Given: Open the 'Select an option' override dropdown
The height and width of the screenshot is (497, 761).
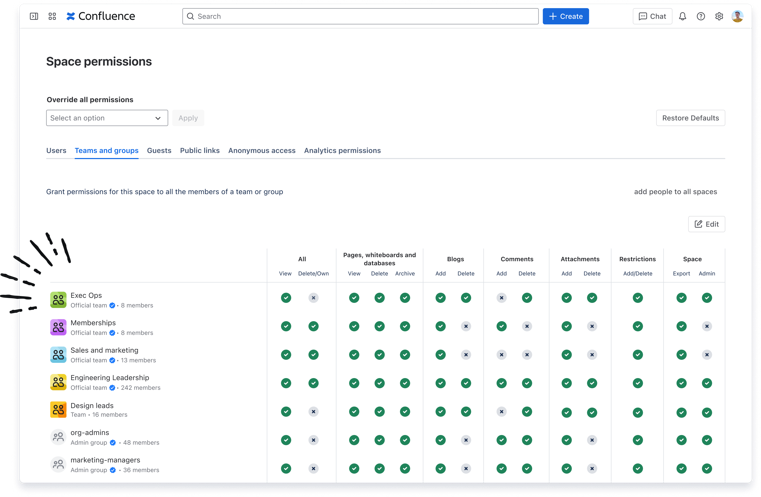Looking at the screenshot, I should tap(107, 118).
